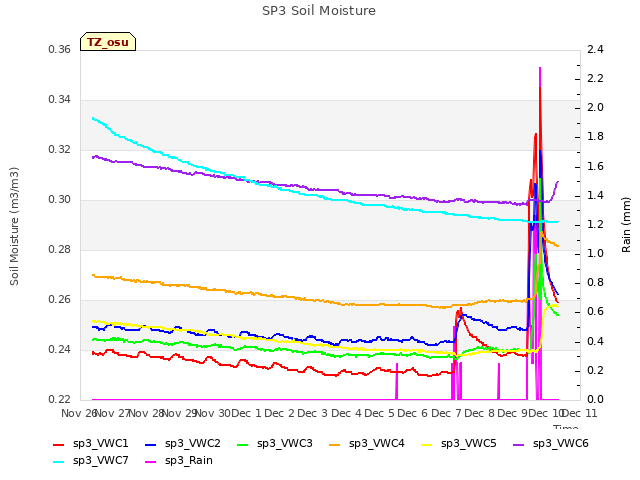Click the Dec 7 date tick label

[x=447, y=414]
